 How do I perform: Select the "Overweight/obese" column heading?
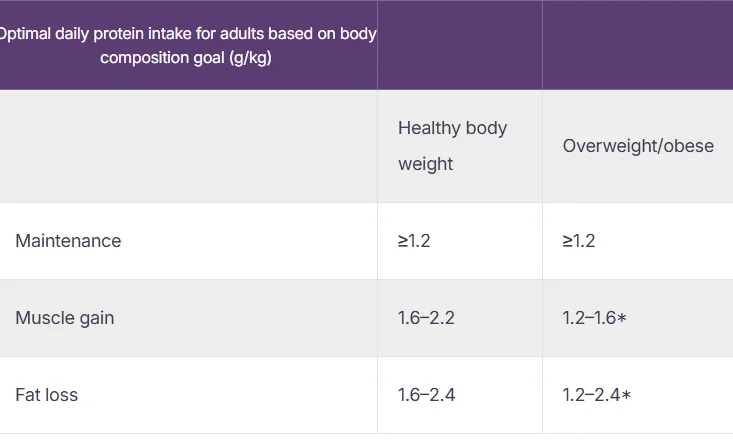pos(638,146)
